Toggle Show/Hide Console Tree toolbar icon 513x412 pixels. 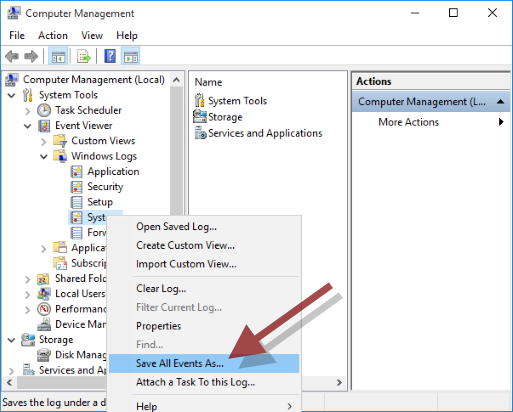click(58, 56)
